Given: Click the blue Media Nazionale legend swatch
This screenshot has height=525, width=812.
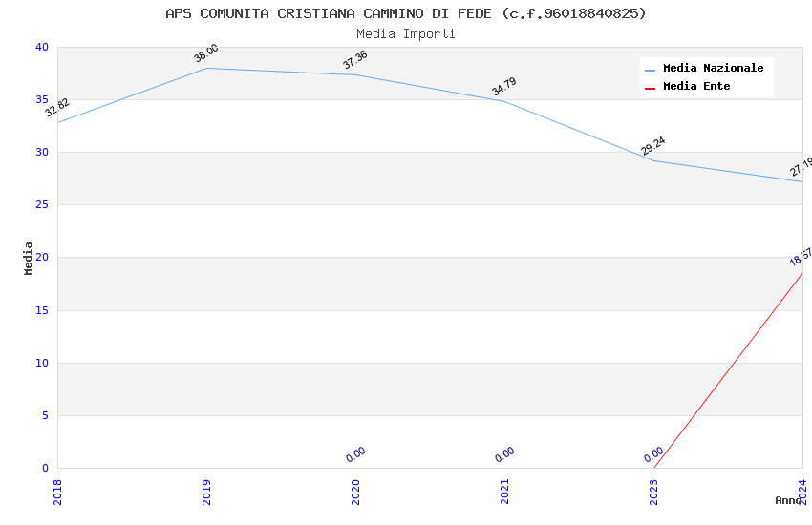Looking at the screenshot, I should click(x=651, y=69).
